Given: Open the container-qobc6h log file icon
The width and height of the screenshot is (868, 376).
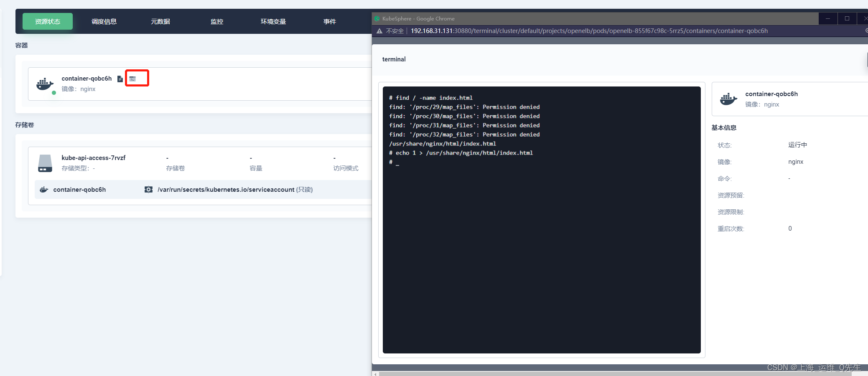Looking at the screenshot, I should click(120, 79).
